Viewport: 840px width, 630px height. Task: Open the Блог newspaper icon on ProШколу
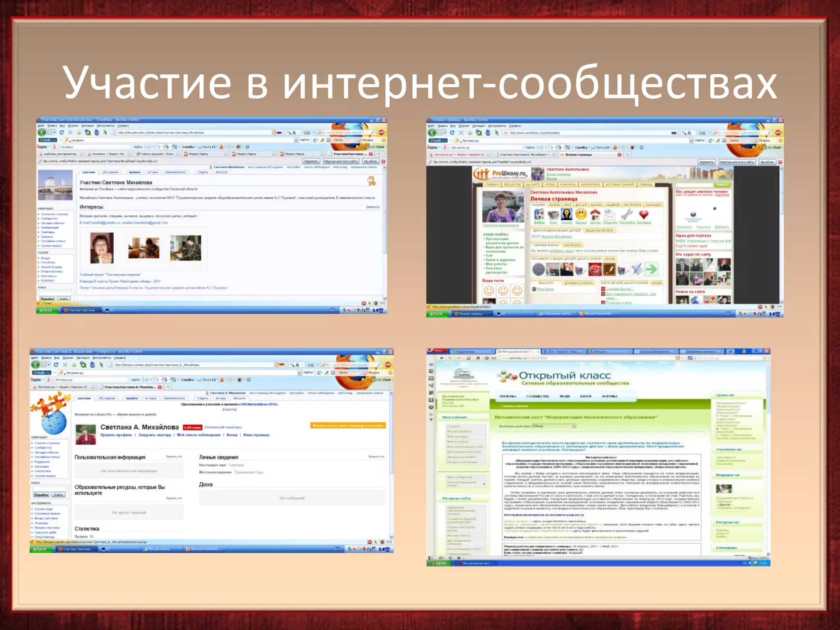point(553,215)
